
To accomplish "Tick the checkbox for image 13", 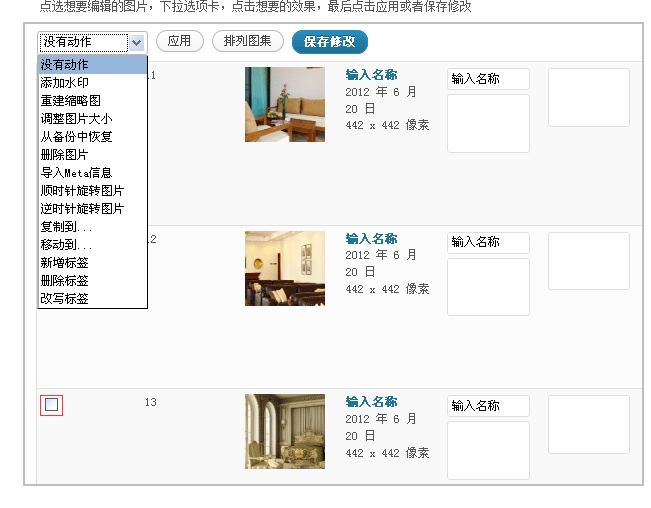I will coord(52,405).
